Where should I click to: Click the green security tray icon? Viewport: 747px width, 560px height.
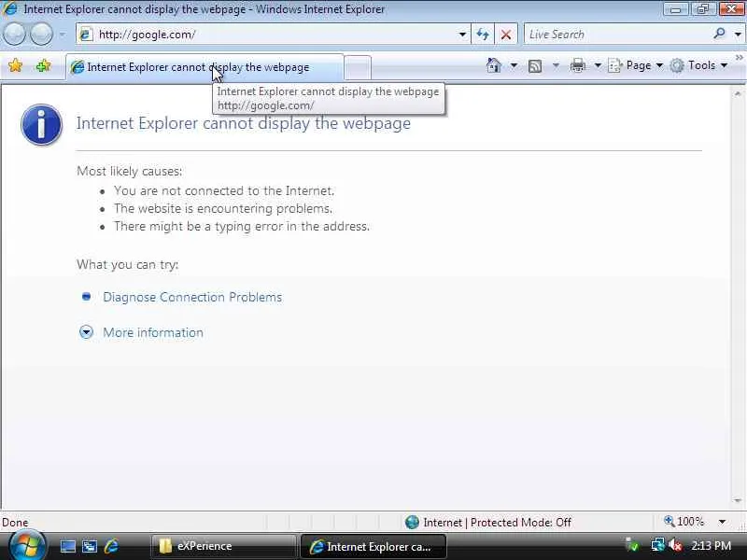(x=632, y=545)
